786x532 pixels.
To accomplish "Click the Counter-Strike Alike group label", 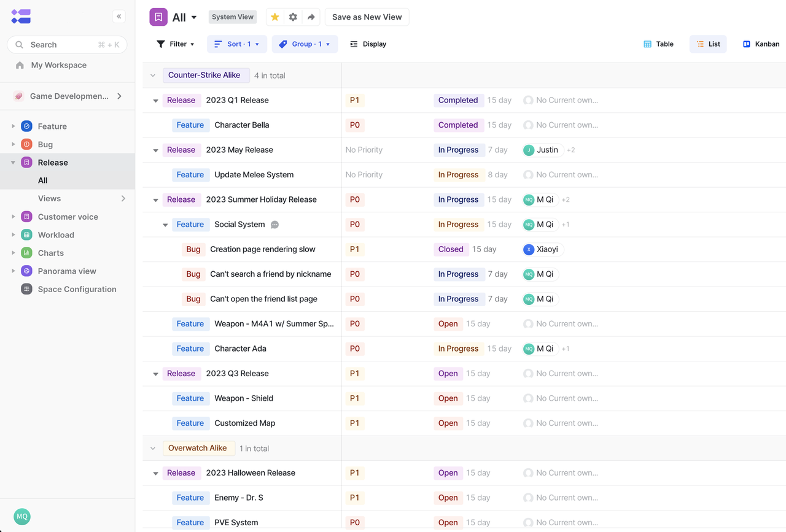I will 206,74.
